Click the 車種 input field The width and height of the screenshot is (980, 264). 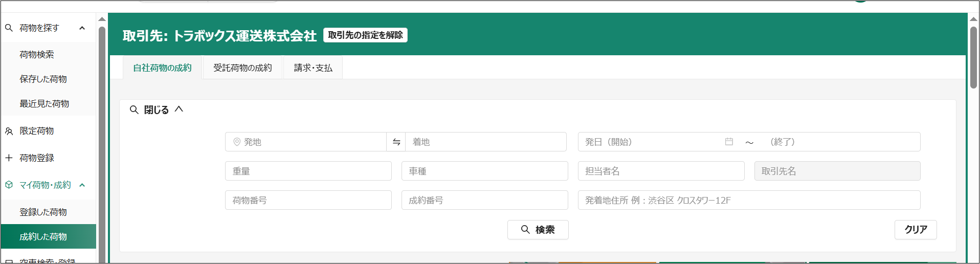pos(485,171)
